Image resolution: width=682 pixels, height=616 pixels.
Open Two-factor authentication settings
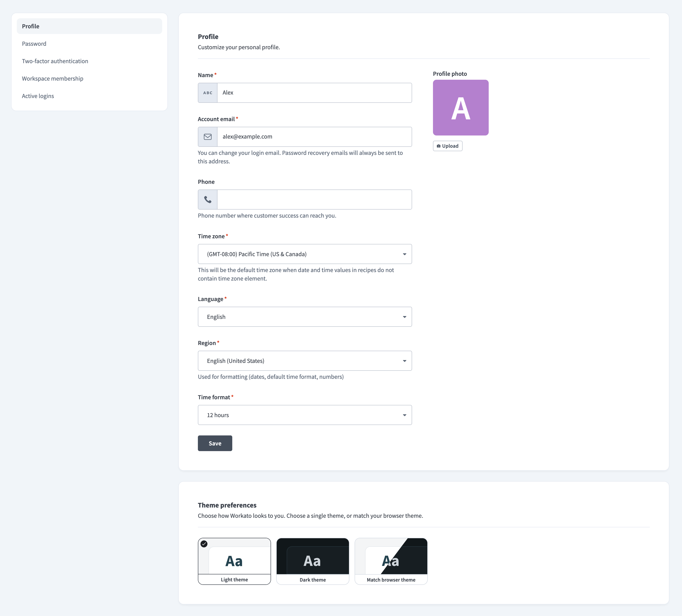click(55, 61)
